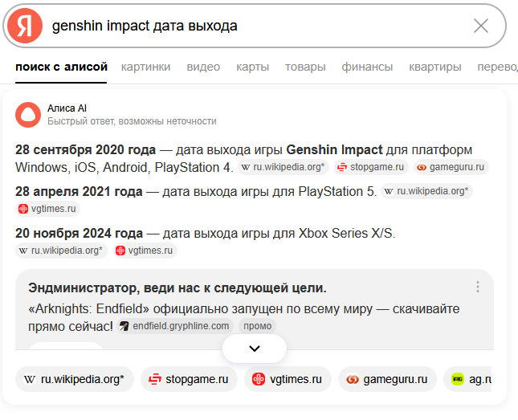
Task: Select поиск с алисой tab
Action: (x=62, y=67)
